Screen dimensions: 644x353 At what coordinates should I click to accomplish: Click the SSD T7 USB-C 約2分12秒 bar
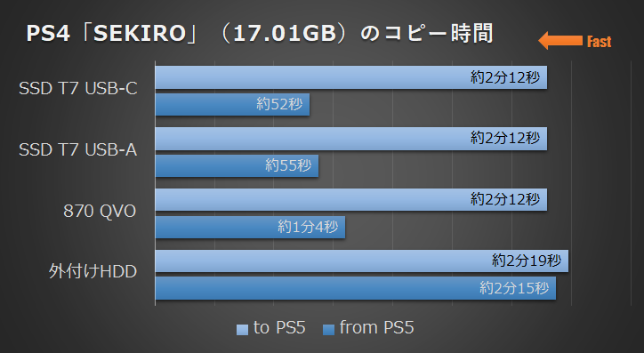point(351,77)
